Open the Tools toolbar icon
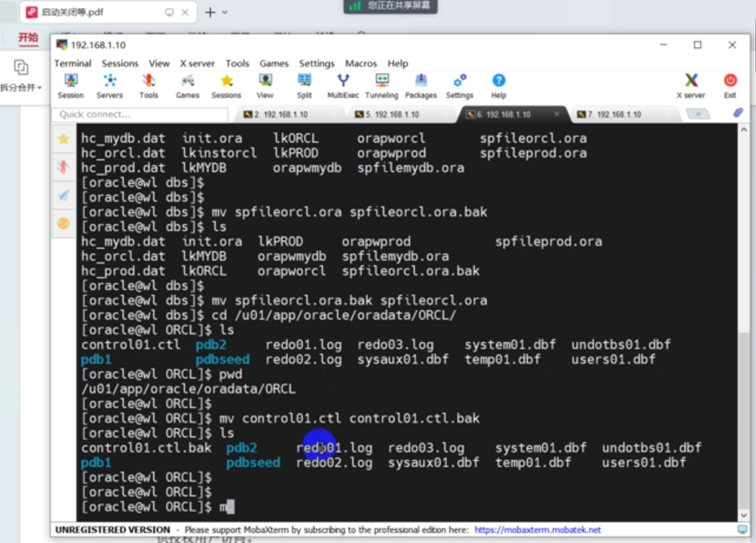This screenshot has width=756, height=543. point(148,86)
